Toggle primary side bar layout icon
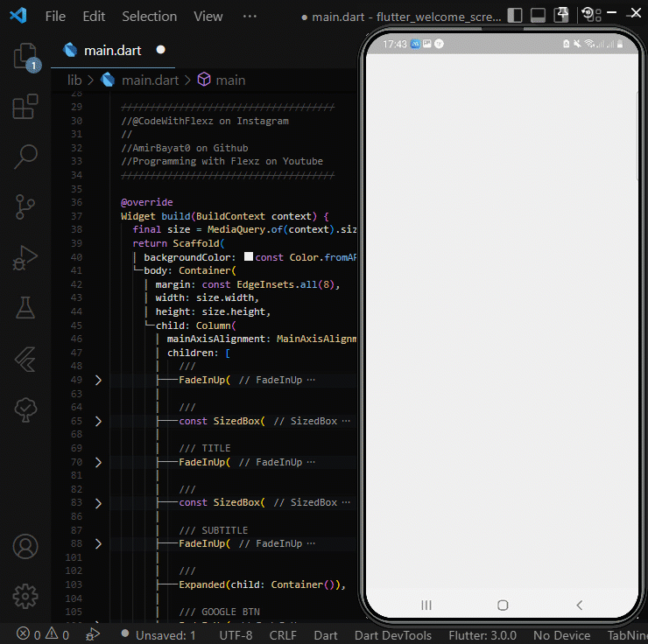The image size is (648, 644). 515,15
